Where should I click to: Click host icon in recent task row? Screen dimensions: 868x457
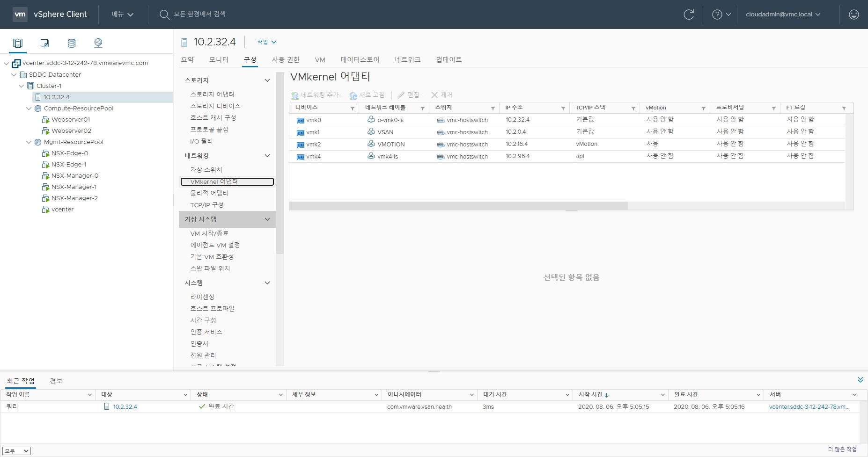pyautogui.click(x=107, y=406)
